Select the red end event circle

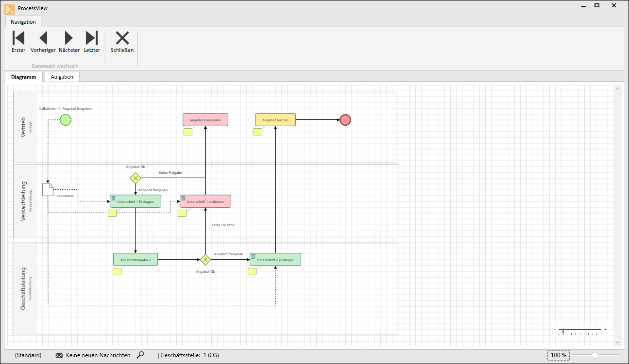pyautogui.click(x=345, y=120)
